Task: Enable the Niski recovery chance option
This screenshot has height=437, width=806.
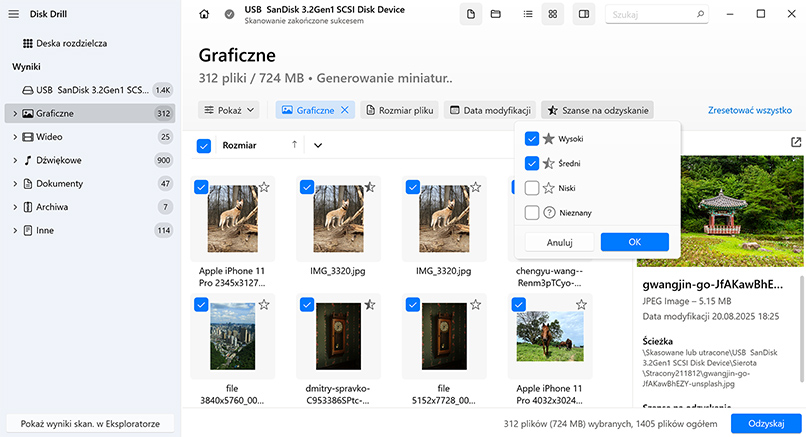Action: [x=532, y=188]
